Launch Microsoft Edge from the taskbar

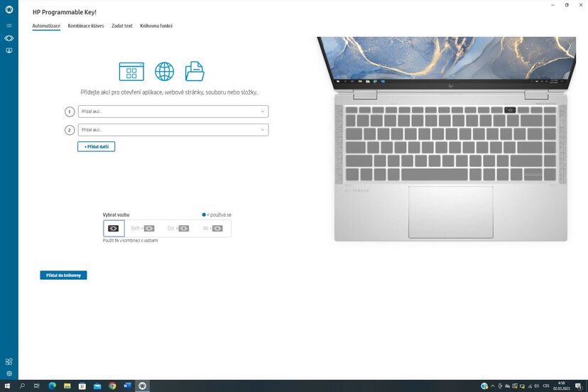click(52, 386)
